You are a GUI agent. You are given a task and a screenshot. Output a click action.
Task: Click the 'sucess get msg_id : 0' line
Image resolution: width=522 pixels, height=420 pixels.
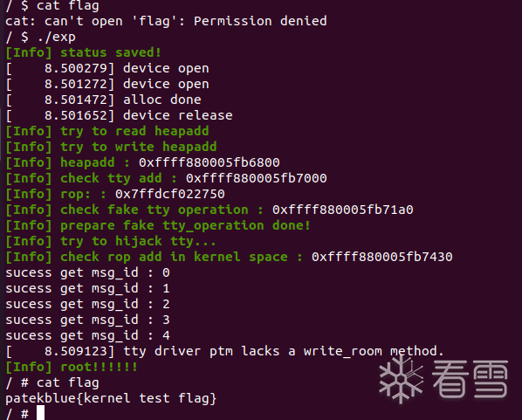(87, 272)
